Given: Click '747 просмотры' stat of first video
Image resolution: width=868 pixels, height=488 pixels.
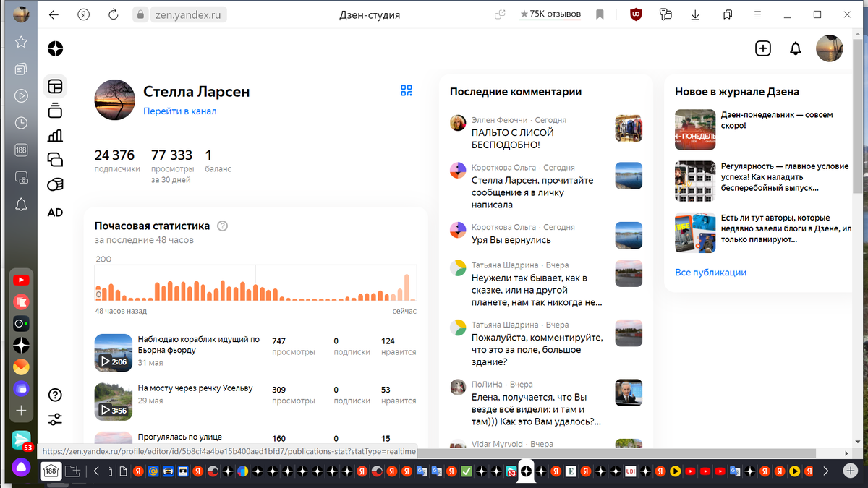Looking at the screenshot, I should click(x=294, y=346).
